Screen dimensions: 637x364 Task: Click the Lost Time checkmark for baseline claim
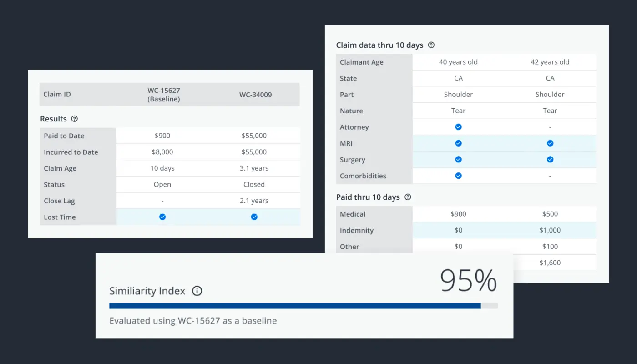pos(162,217)
